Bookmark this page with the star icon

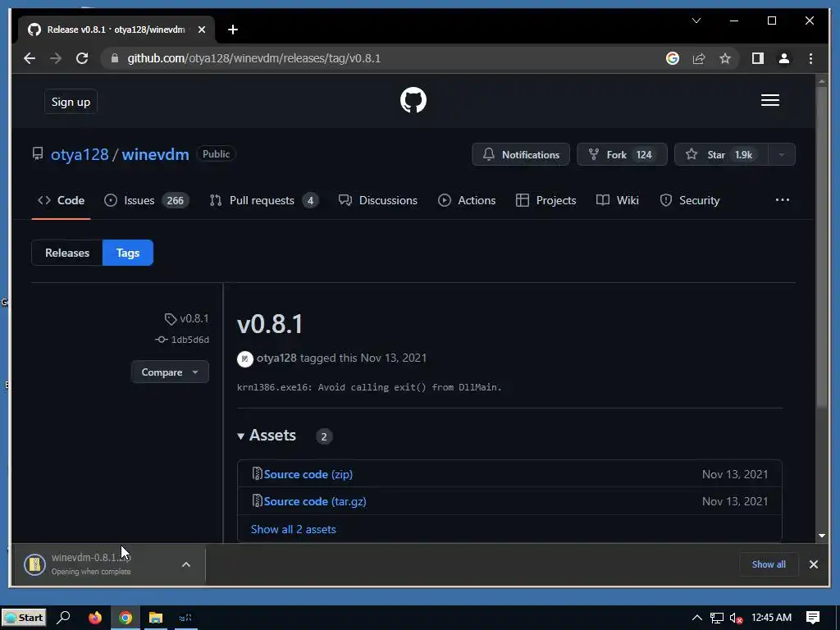point(725,58)
